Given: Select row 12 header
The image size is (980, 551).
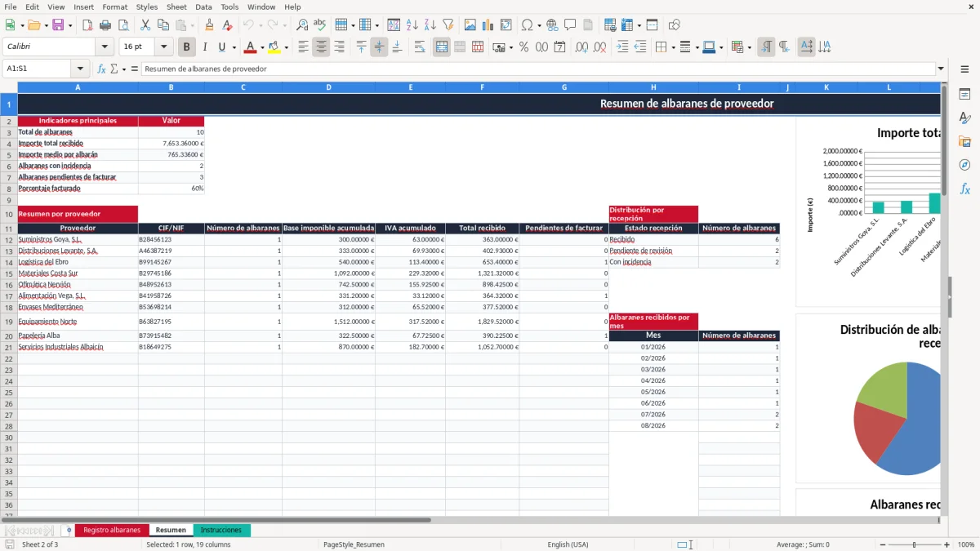Looking at the screenshot, I should 8,240.
